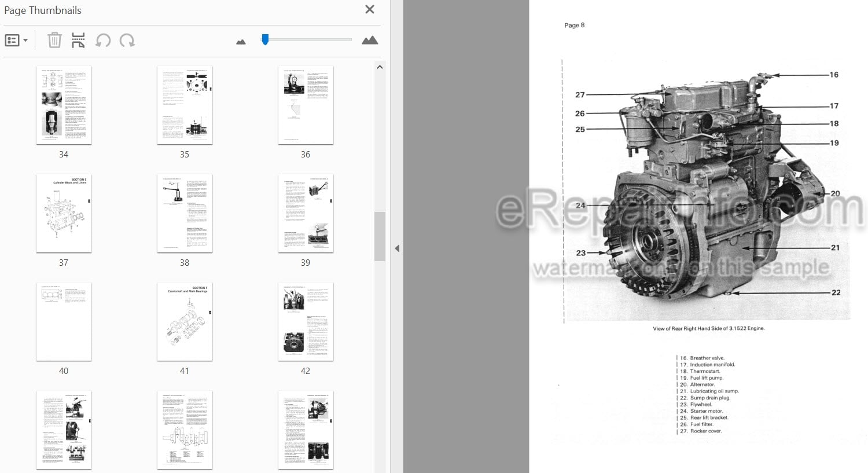Viewport: 868px width, 473px height.
Task: Open the page 36 thumbnail
Action: click(x=306, y=105)
